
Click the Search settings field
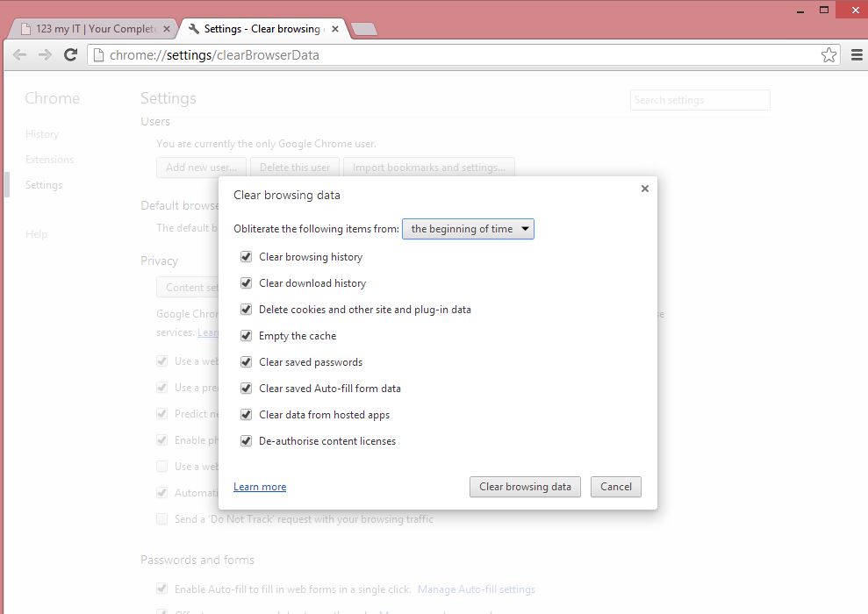(x=699, y=100)
